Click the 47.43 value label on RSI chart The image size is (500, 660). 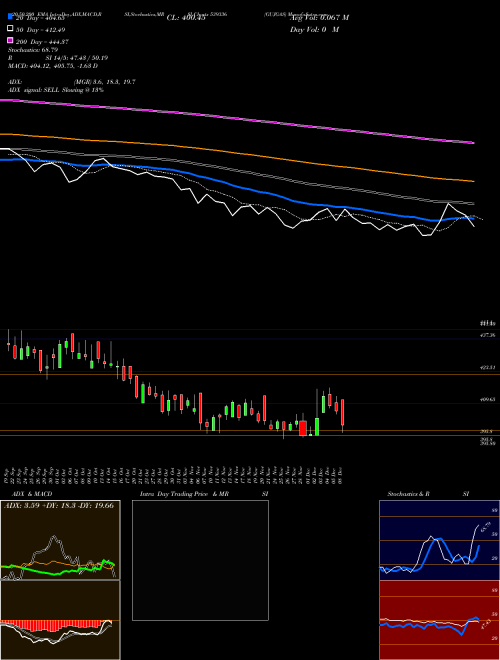487,624
